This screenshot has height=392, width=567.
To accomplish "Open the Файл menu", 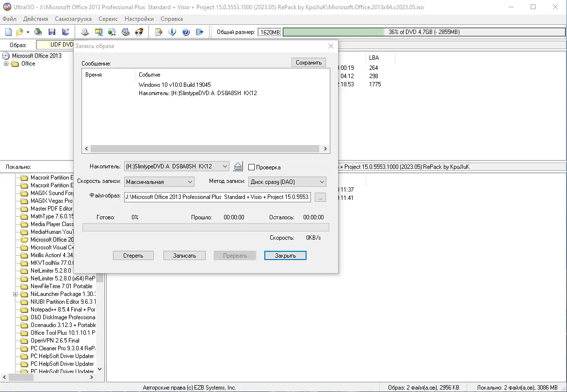I will (9, 19).
